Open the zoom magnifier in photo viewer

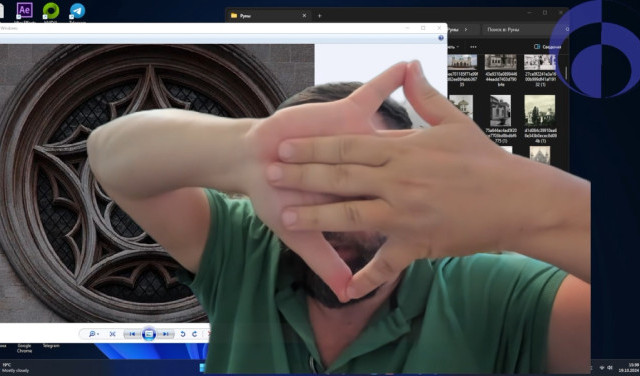(93, 334)
